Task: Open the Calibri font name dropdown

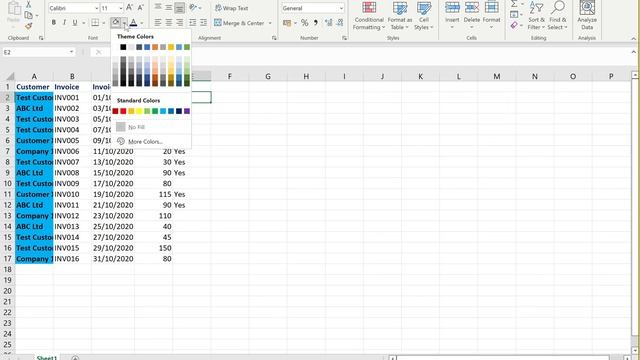Action: click(x=96, y=8)
